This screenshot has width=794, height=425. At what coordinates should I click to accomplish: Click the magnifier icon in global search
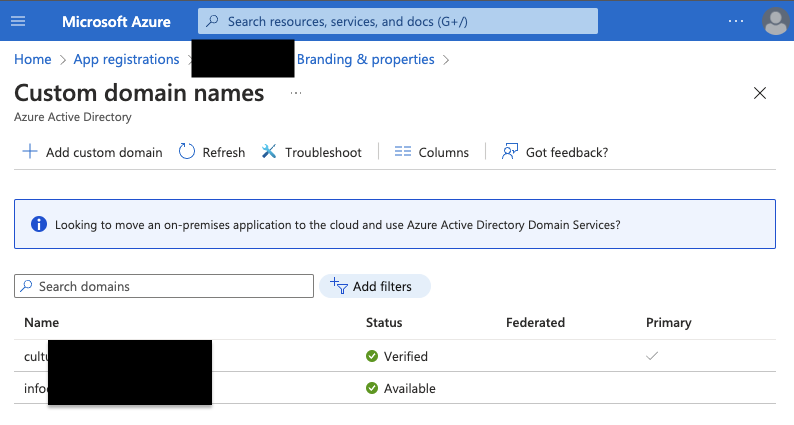coord(213,21)
